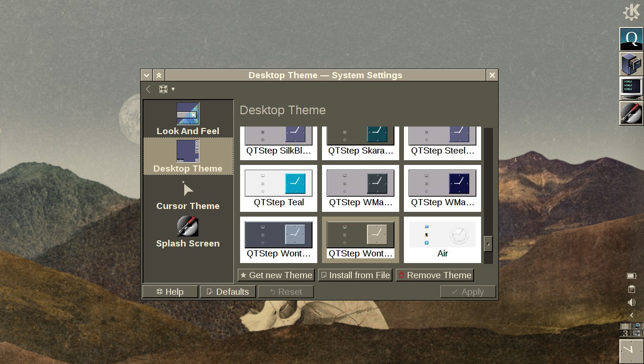Restore settings with Defaults button
The image size is (644, 364).
tap(228, 292)
